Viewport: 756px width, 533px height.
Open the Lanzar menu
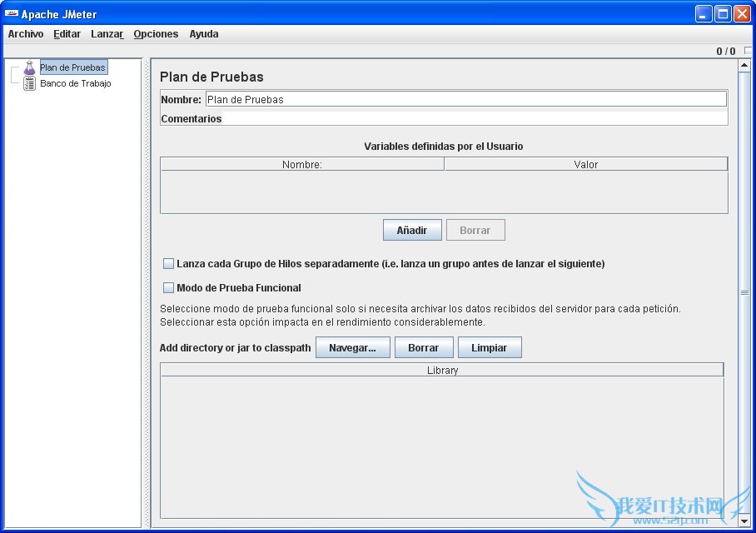(x=107, y=34)
